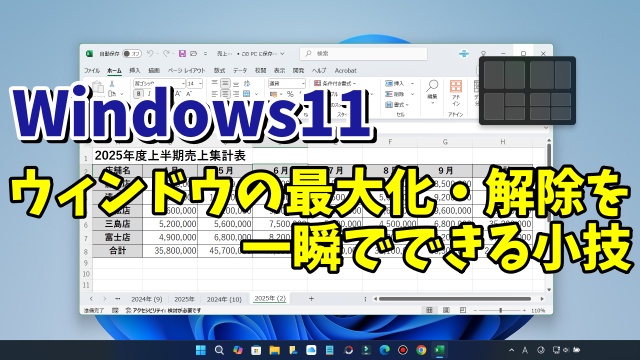Switch to the 挿入 ribbon tab

[134, 70]
